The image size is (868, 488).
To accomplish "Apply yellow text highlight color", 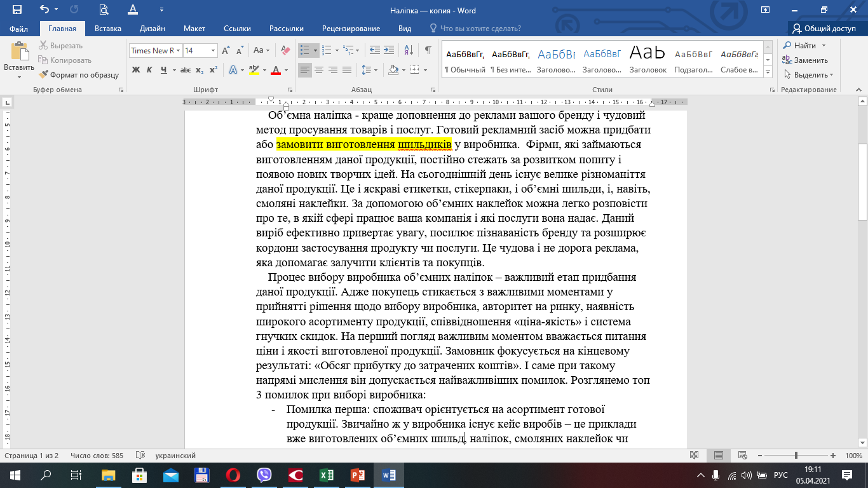I will (254, 70).
